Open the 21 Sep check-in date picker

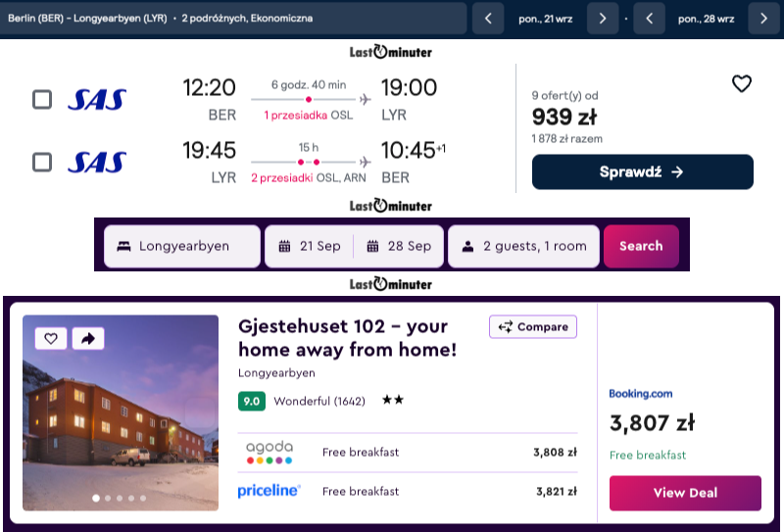(310, 246)
